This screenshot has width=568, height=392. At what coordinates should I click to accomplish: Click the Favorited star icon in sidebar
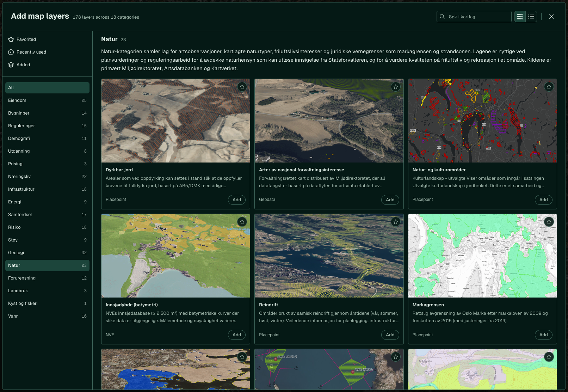[11, 39]
